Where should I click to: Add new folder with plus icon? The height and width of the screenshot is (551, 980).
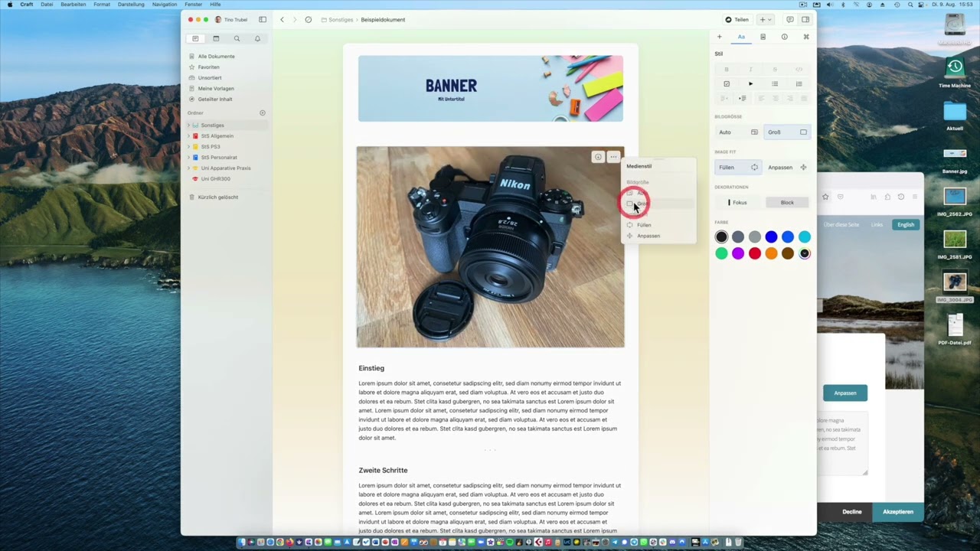pyautogui.click(x=262, y=112)
